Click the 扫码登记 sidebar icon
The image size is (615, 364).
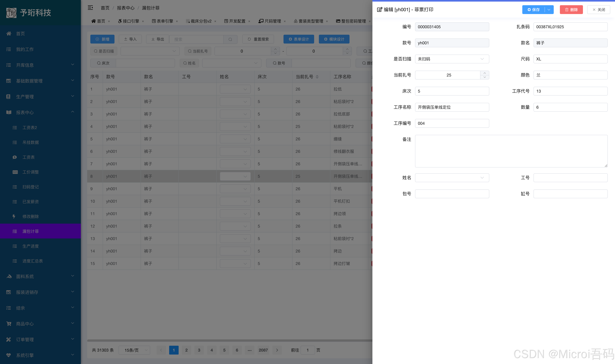pyautogui.click(x=15, y=187)
